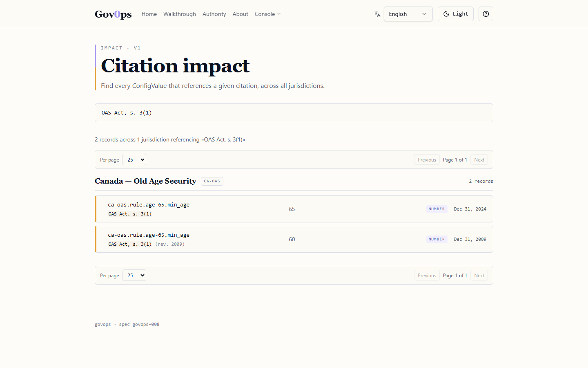Click the 'IMPACT · V1' label
The image size is (588, 368).
click(x=121, y=48)
